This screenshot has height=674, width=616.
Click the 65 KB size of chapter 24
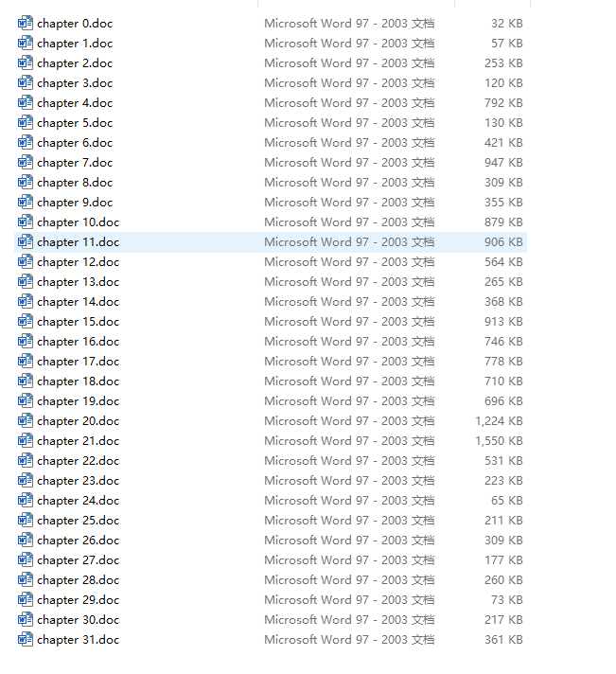507,501
